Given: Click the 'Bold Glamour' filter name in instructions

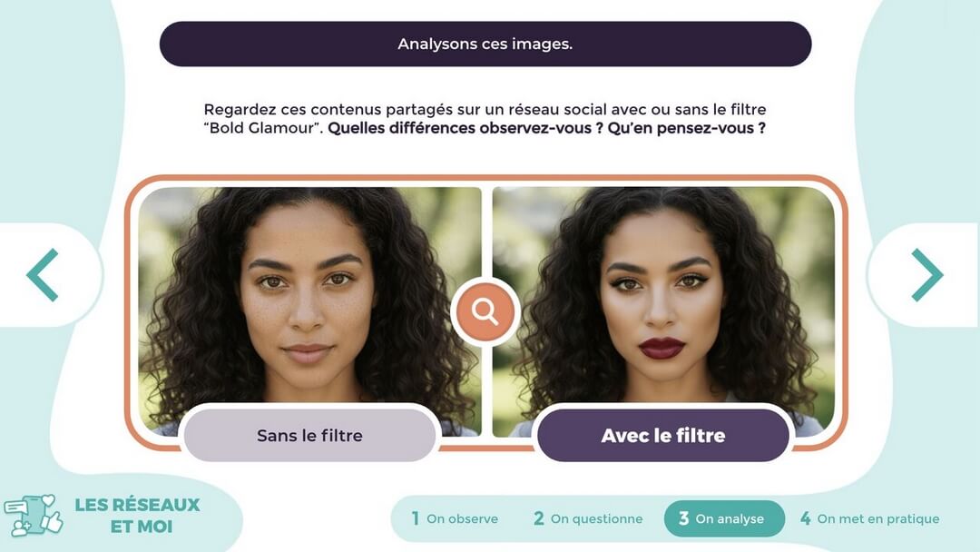Looking at the screenshot, I should click(261, 128).
